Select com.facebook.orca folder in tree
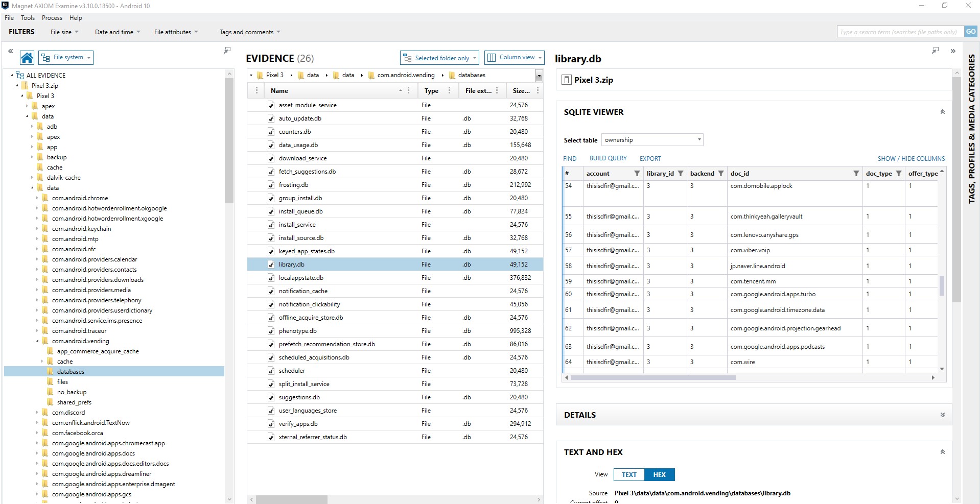The image size is (980, 504). (x=77, y=433)
